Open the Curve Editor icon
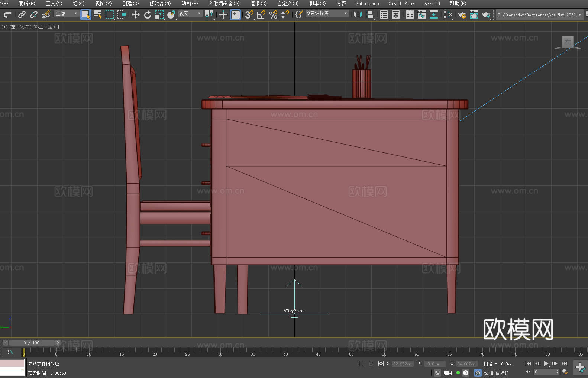Image resolution: width=588 pixels, height=378 pixels. pyautogui.click(x=421, y=14)
